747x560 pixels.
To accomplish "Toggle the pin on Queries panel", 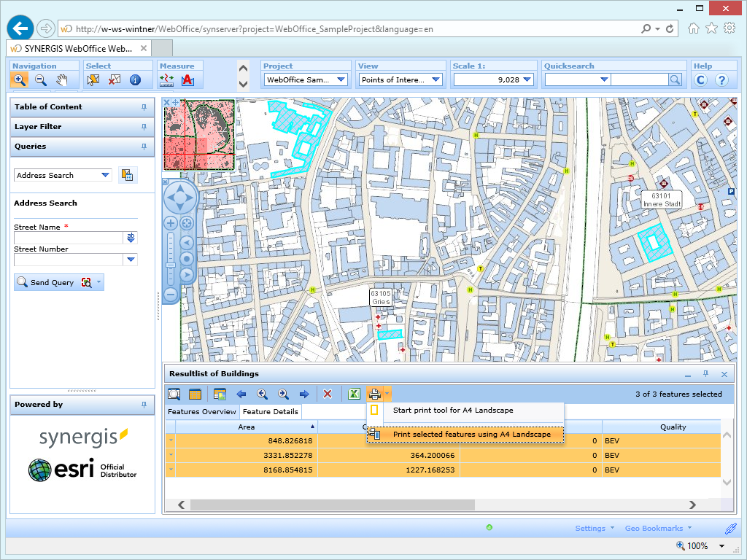I will (144, 147).
